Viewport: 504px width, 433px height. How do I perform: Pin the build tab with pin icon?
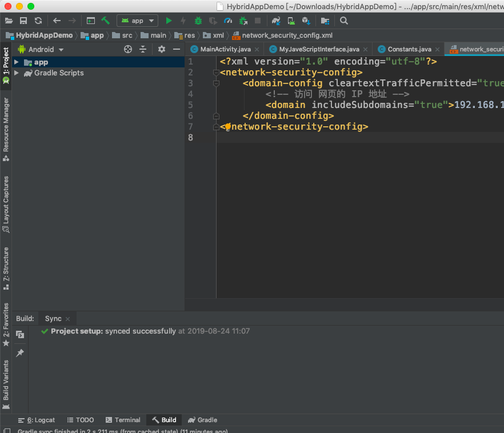[x=20, y=352]
